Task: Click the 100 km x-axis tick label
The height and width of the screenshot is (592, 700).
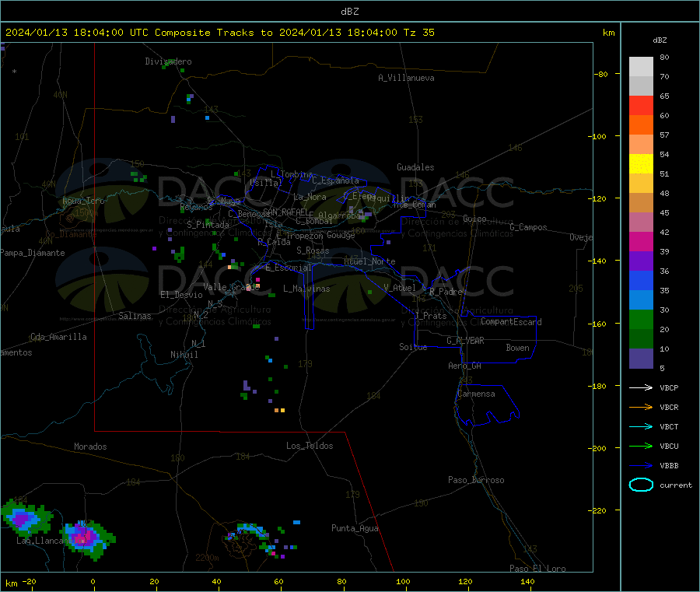Action: point(403,581)
